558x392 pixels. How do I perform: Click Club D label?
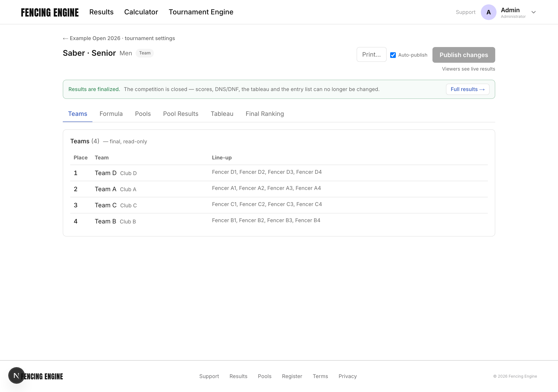click(x=128, y=173)
